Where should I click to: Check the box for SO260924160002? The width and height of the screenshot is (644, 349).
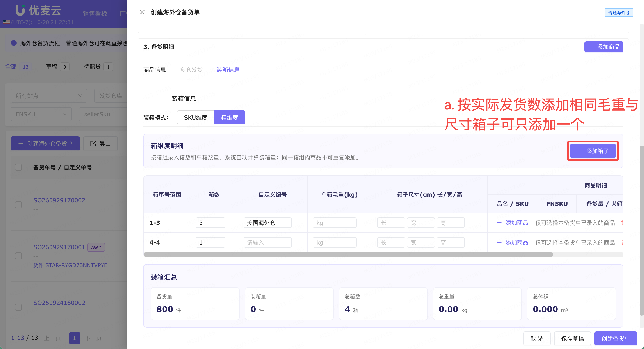click(x=18, y=307)
